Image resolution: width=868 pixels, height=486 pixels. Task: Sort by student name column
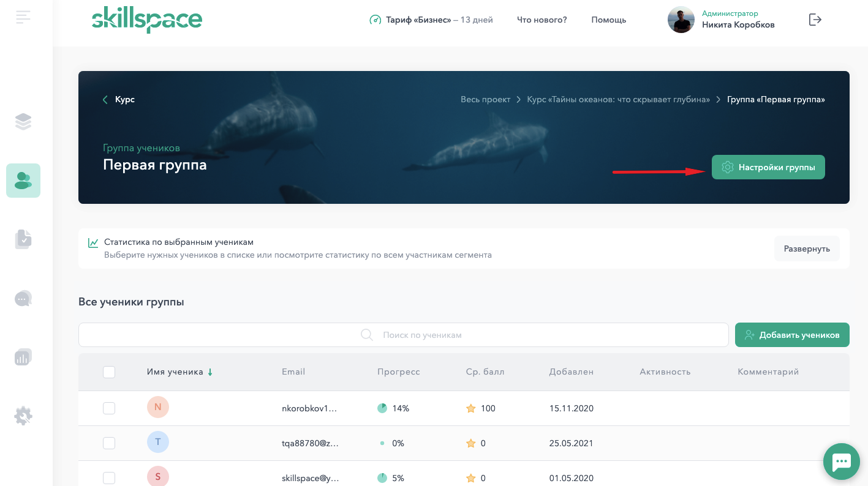coord(179,372)
